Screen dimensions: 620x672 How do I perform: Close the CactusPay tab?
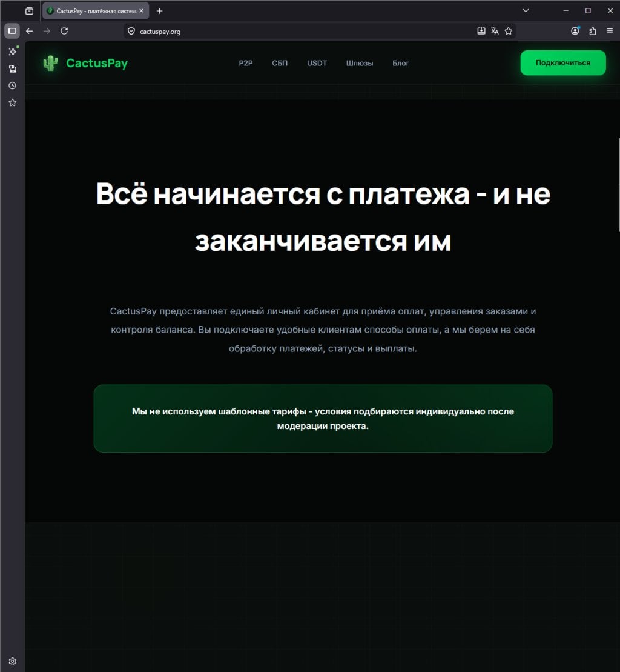tap(142, 11)
